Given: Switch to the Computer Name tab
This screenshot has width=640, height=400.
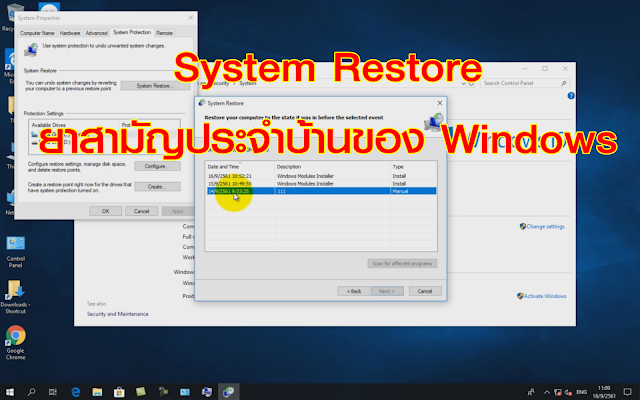Looking at the screenshot, I should pyautogui.click(x=37, y=33).
